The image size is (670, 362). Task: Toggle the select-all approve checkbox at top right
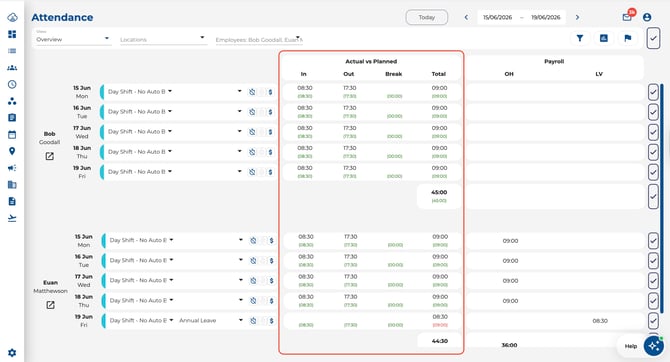(653, 38)
